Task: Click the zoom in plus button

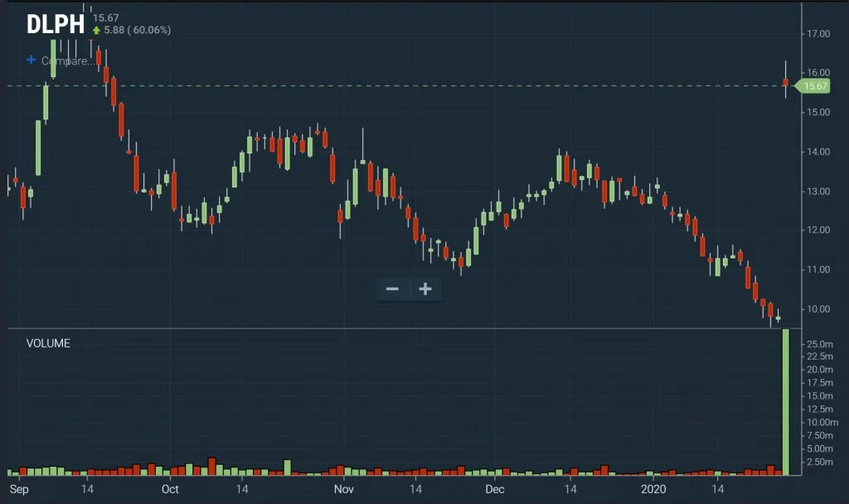Action: pos(425,289)
